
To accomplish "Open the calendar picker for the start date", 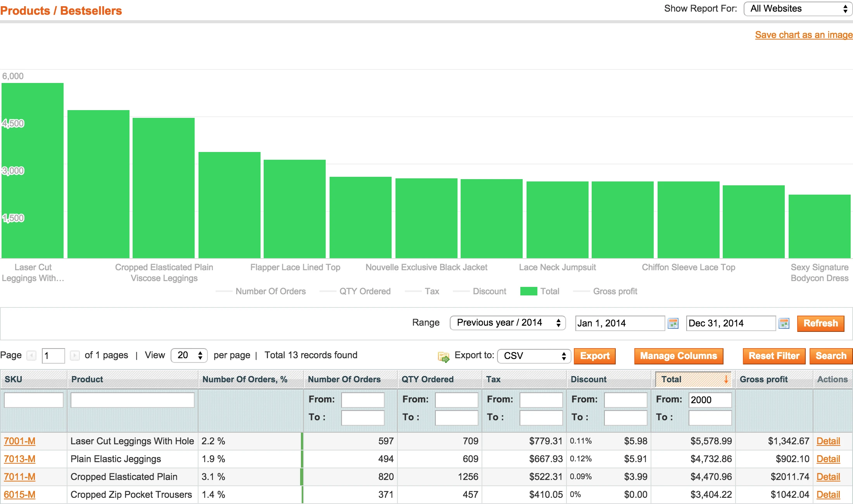I will point(673,323).
